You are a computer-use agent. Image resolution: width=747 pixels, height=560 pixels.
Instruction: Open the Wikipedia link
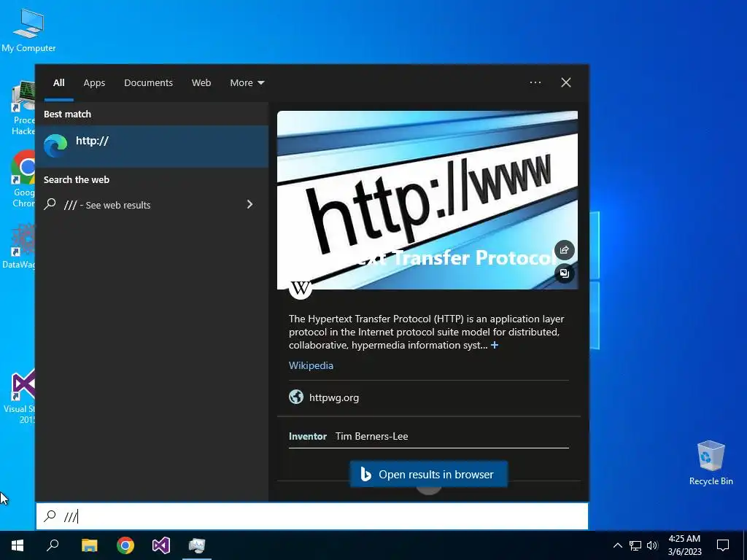(x=311, y=365)
